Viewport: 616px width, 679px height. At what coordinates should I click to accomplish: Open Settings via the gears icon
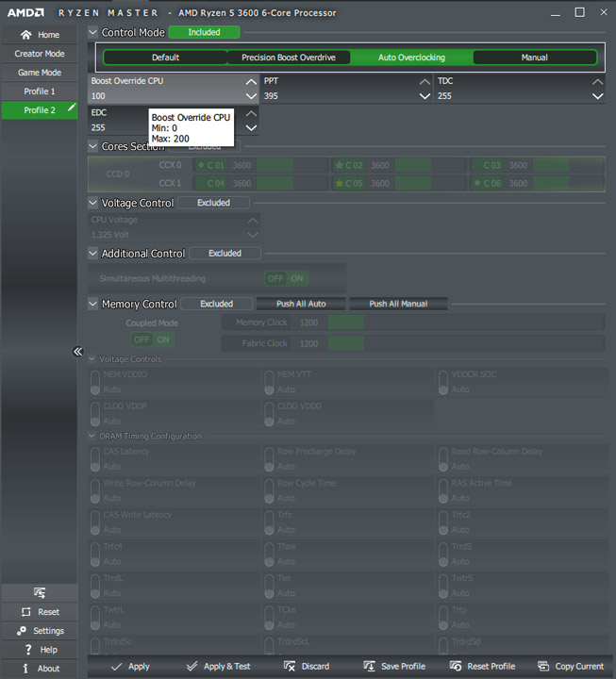(22, 631)
